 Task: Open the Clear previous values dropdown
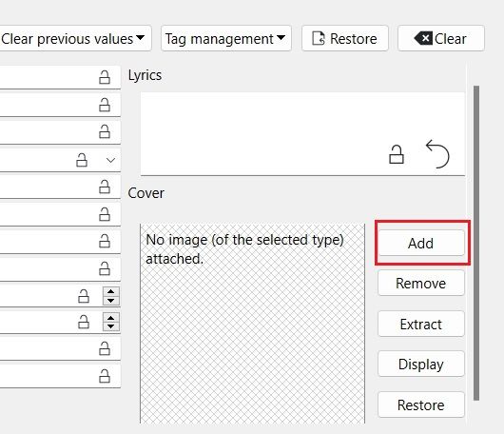pos(75,39)
